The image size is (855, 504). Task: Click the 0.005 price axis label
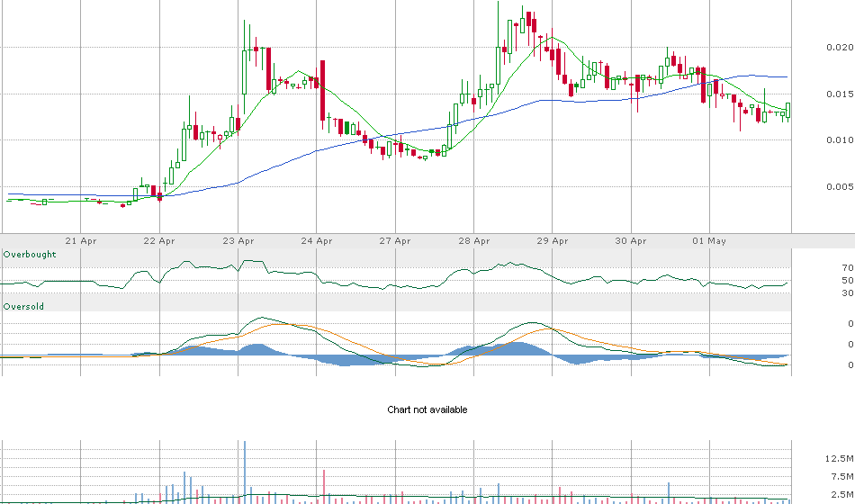pos(840,186)
